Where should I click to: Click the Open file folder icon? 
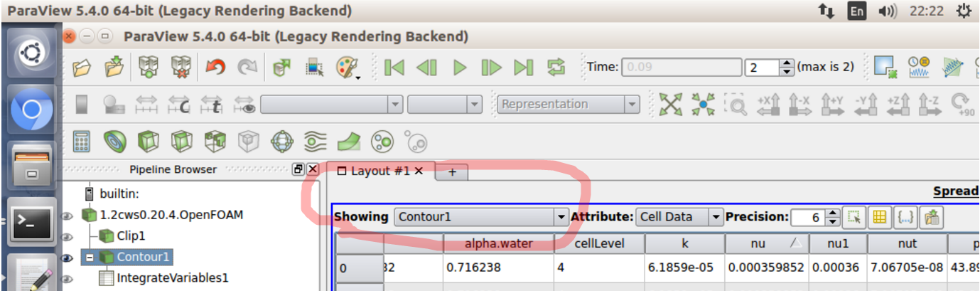point(82,68)
